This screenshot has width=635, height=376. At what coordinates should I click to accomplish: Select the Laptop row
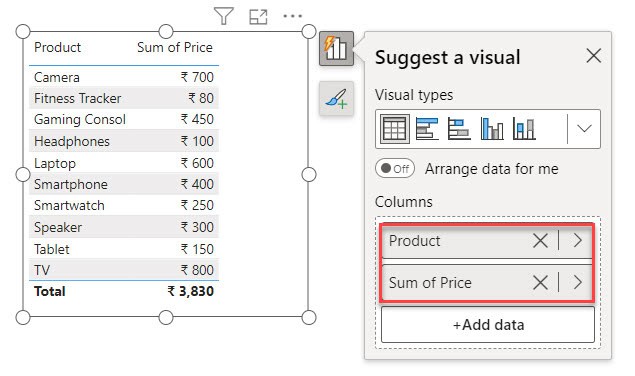point(124,163)
